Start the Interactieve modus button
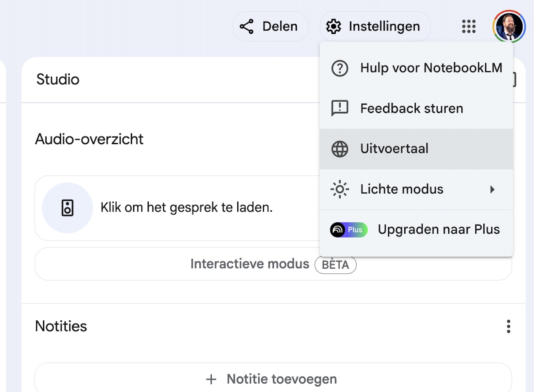Image resolution: width=534 pixels, height=392 pixels. coord(249,264)
